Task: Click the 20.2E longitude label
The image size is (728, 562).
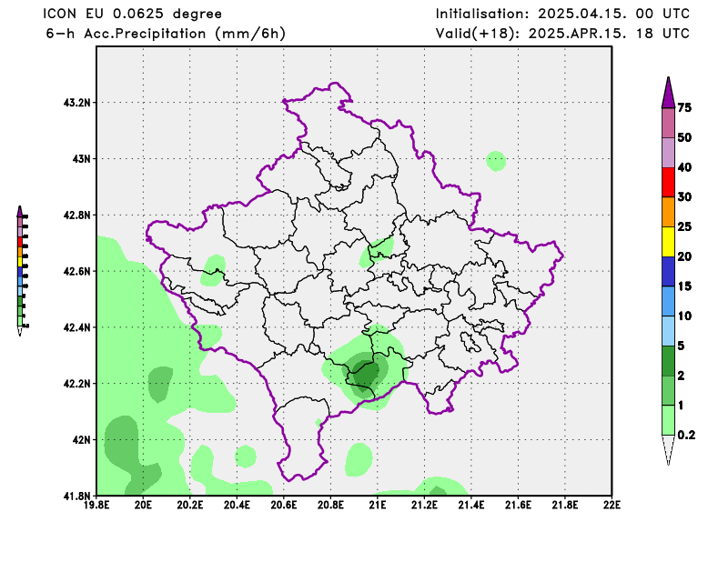Action: 190,505
